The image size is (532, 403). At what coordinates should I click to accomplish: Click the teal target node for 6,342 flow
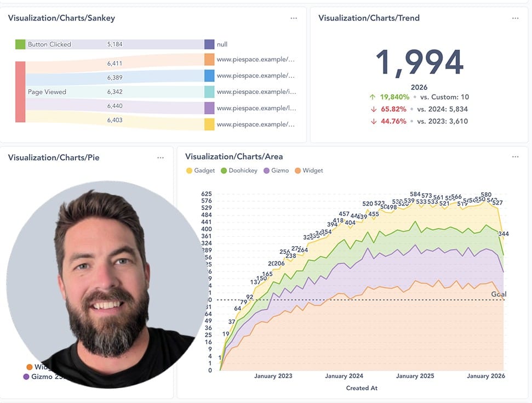(x=209, y=92)
